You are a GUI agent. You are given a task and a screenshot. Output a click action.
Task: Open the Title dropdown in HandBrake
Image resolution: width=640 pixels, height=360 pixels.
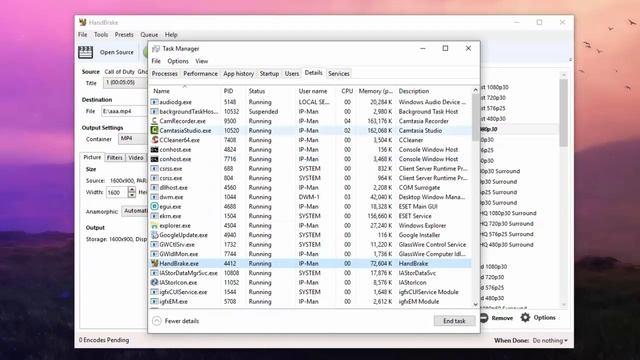126,83
